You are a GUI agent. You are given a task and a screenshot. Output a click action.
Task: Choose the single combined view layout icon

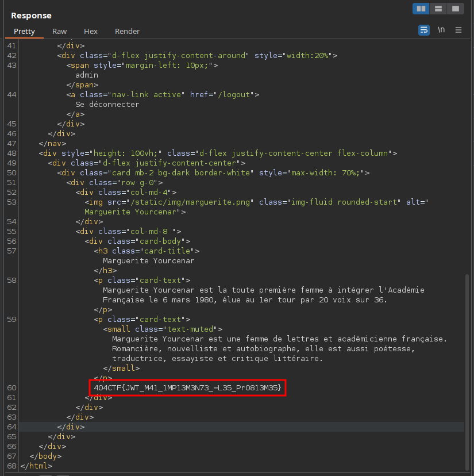pyautogui.click(x=455, y=9)
